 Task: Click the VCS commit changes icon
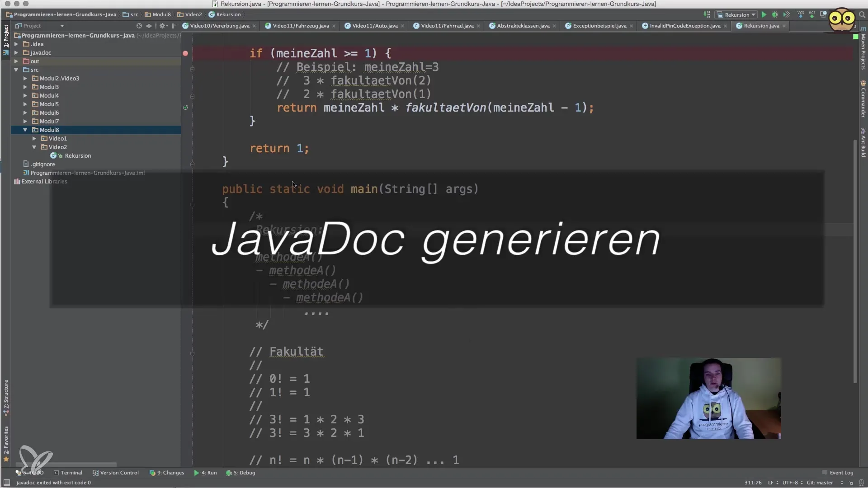[812, 14]
